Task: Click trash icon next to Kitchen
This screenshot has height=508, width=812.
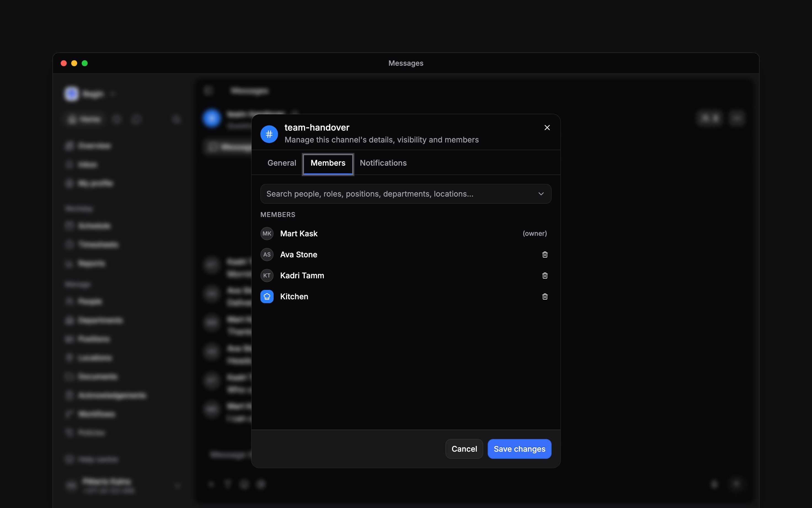Action: tap(545, 297)
